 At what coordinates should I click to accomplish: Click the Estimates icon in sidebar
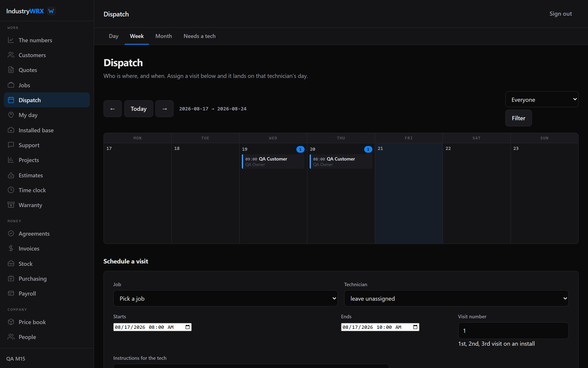click(x=11, y=175)
